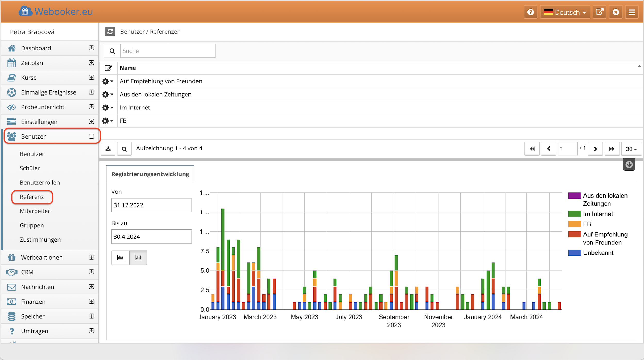
Task: Collapse the Benutzer sidebar section
Action: [x=92, y=136]
